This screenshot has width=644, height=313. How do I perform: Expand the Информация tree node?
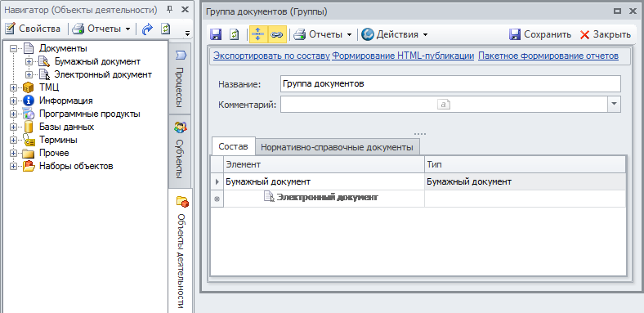tap(13, 101)
